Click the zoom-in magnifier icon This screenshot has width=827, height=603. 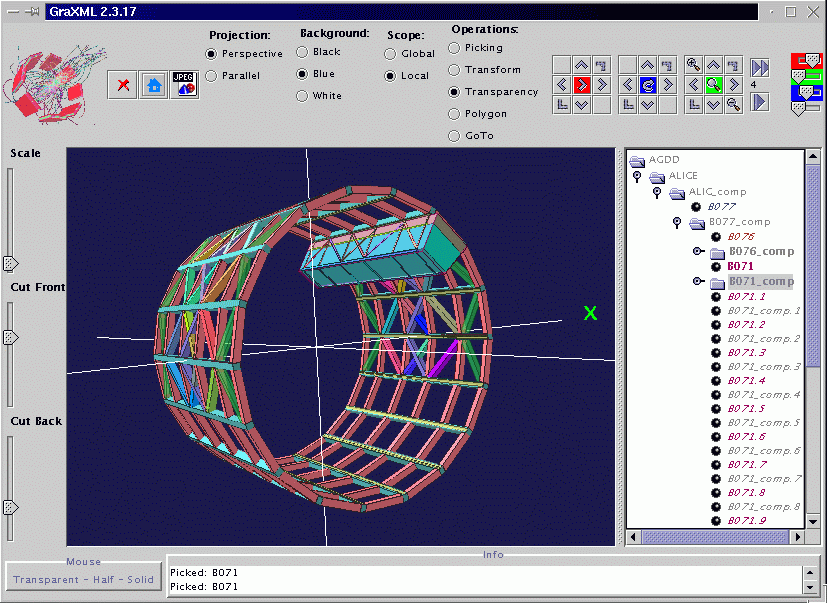(x=693, y=65)
